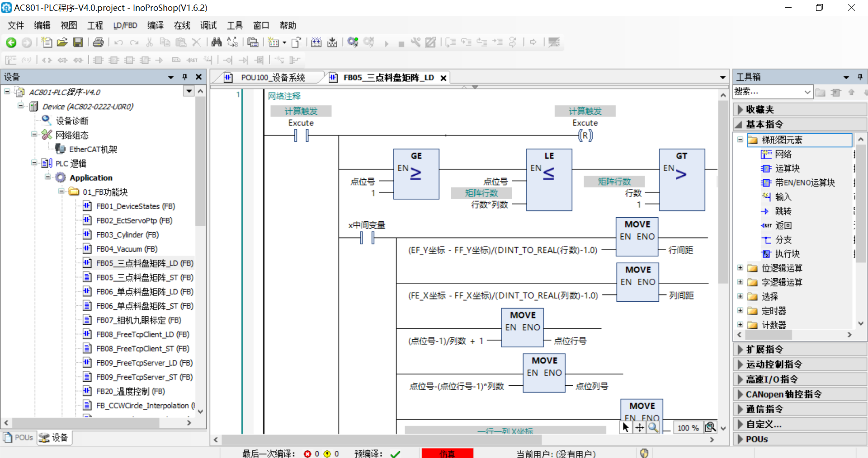The height and width of the screenshot is (458, 868).
Task: Select the zoom magnifier tool in the editor
Action: [653, 427]
